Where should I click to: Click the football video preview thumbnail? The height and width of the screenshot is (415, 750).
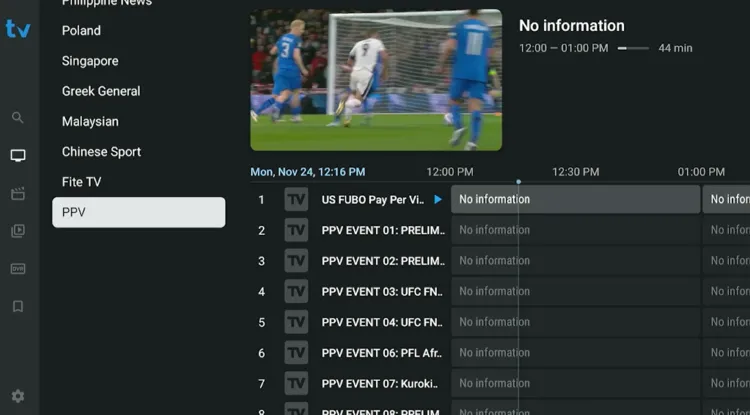tap(376, 80)
